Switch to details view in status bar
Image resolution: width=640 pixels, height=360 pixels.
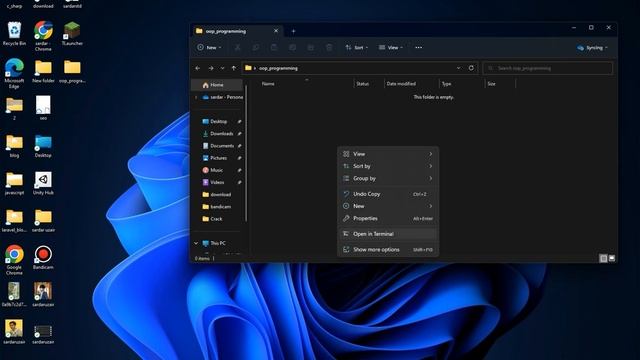click(603, 258)
